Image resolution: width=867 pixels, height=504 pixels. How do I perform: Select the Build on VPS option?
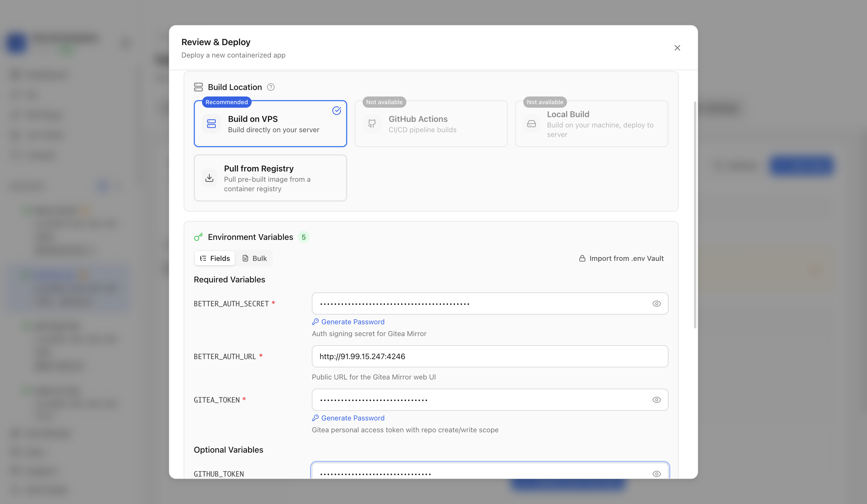(x=270, y=124)
